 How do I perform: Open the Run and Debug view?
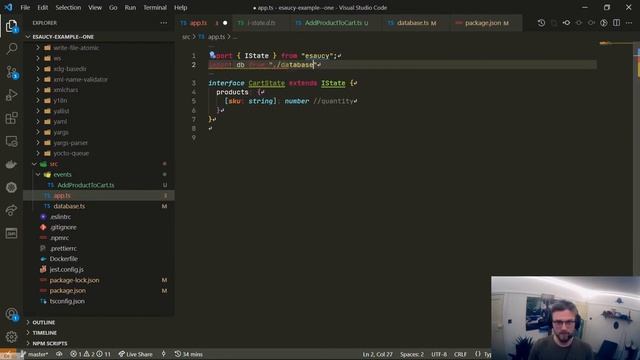[11, 95]
